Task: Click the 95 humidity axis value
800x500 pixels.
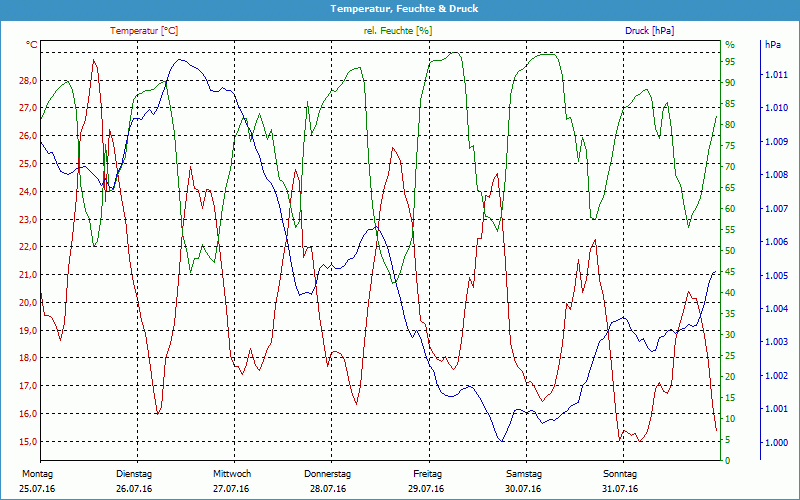Action: click(x=730, y=62)
